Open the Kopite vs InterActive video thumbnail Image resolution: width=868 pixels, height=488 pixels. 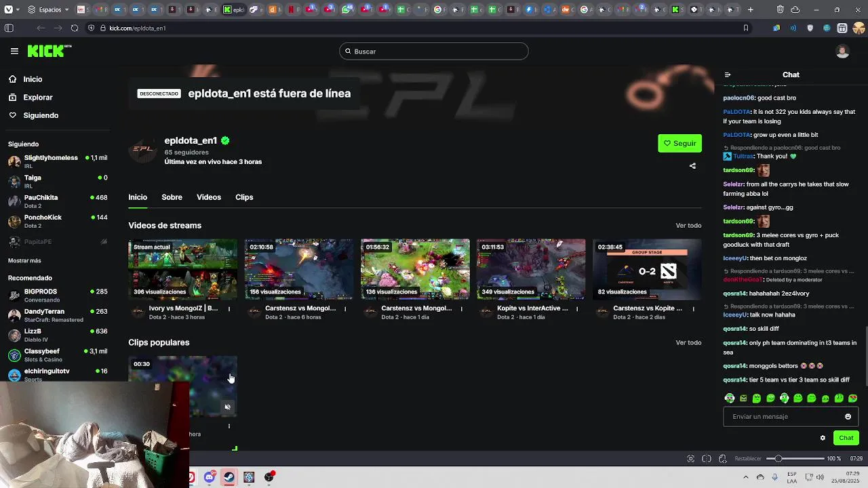tap(531, 269)
